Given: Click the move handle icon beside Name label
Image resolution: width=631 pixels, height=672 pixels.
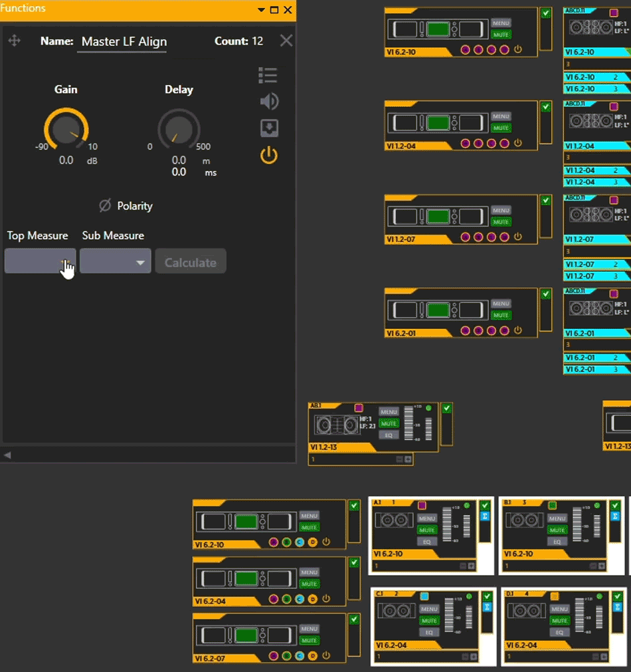Looking at the screenshot, I should click(14, 41).
